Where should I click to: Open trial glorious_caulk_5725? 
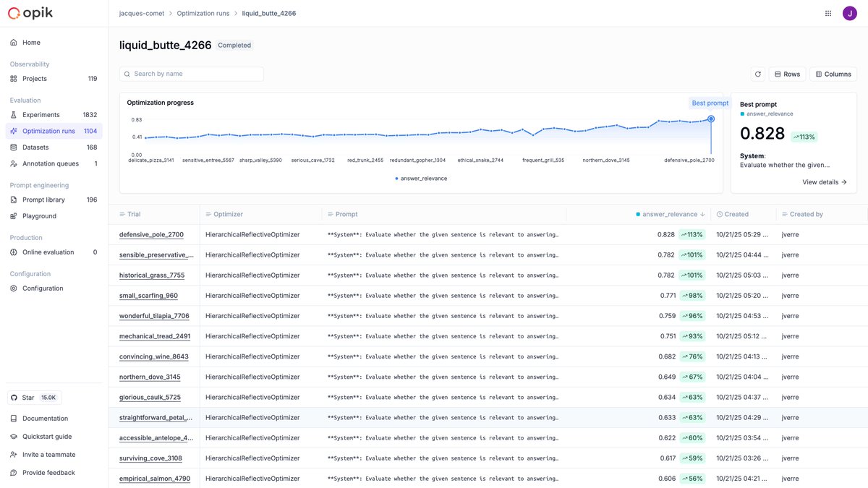[150, 398]
